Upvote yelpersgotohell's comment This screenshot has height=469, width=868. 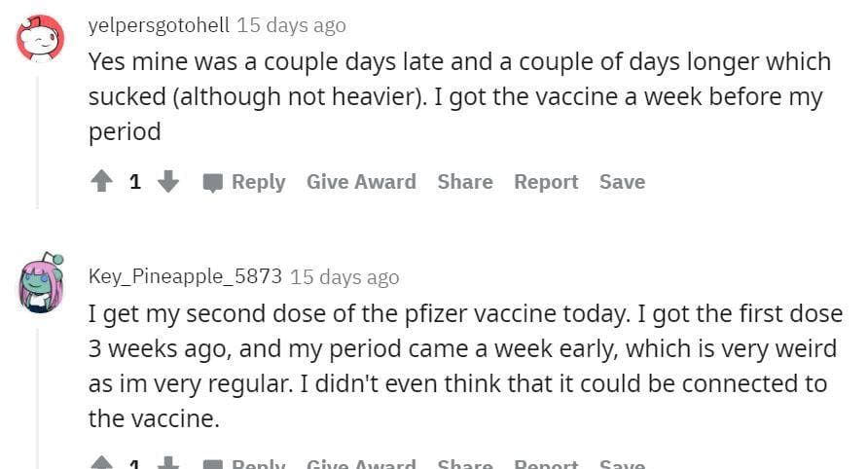(x=101, y=182)
